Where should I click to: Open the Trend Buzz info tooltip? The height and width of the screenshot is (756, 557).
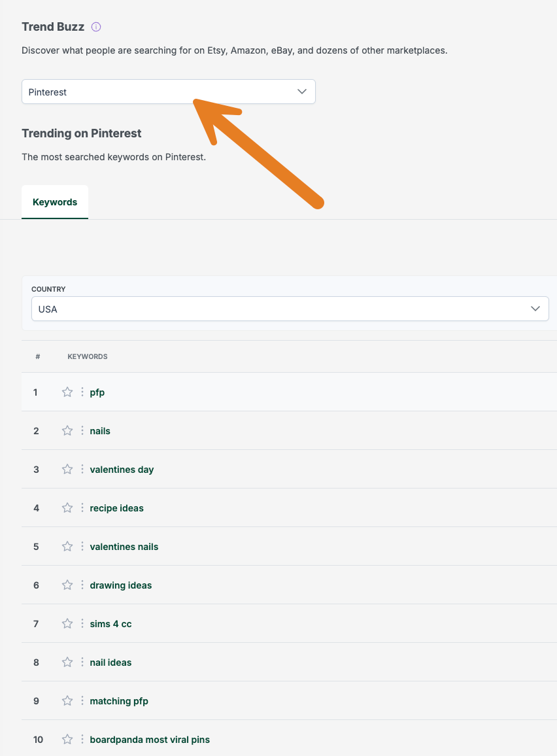click(95, 27)
